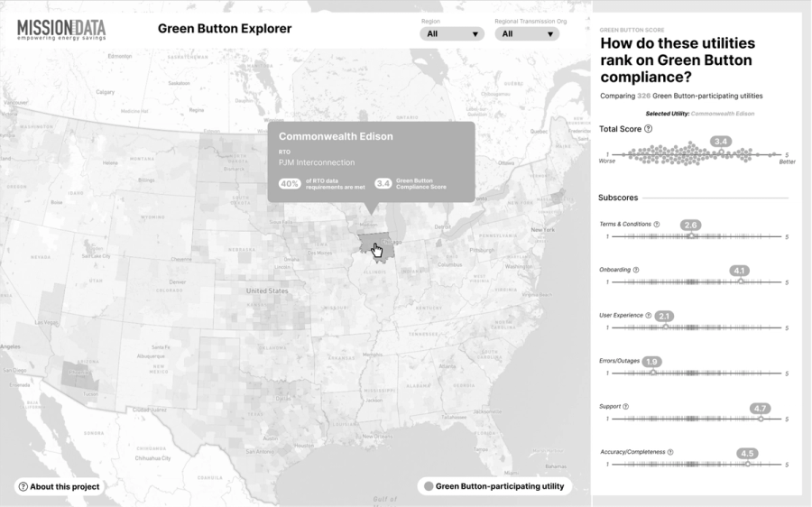The height and width of the screenshot is (507, 812).
Task: Click the Accuracy/Completeness help icon
Action: coord(670,452)
